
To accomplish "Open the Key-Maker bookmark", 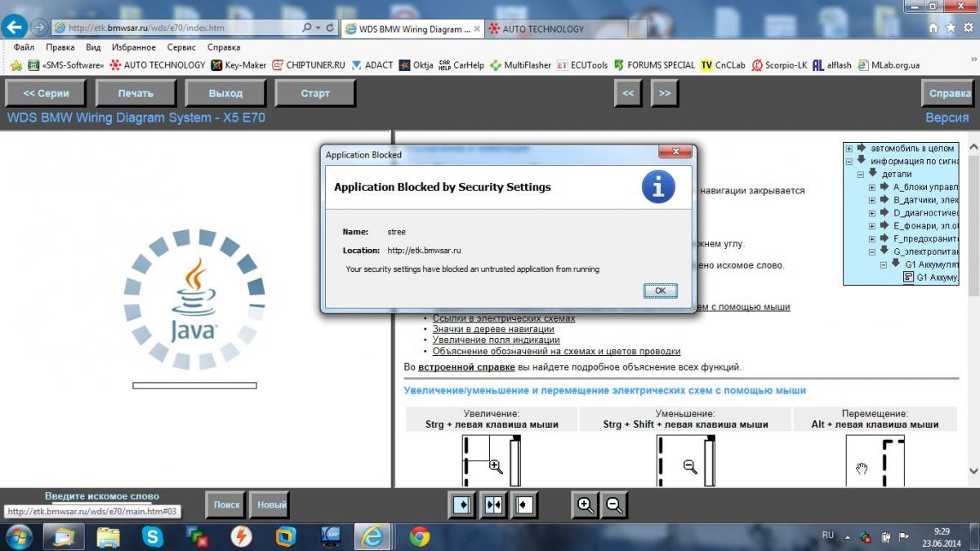I will 238,65.
